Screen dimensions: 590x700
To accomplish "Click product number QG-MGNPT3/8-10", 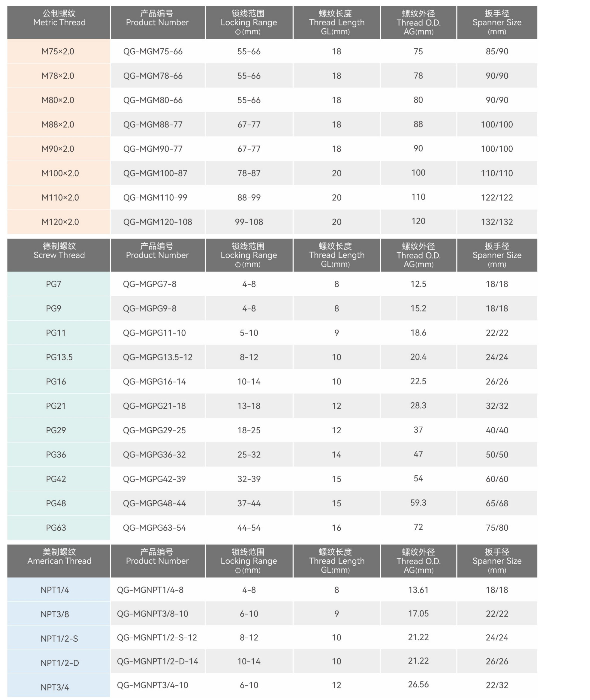I will [152, 614].
